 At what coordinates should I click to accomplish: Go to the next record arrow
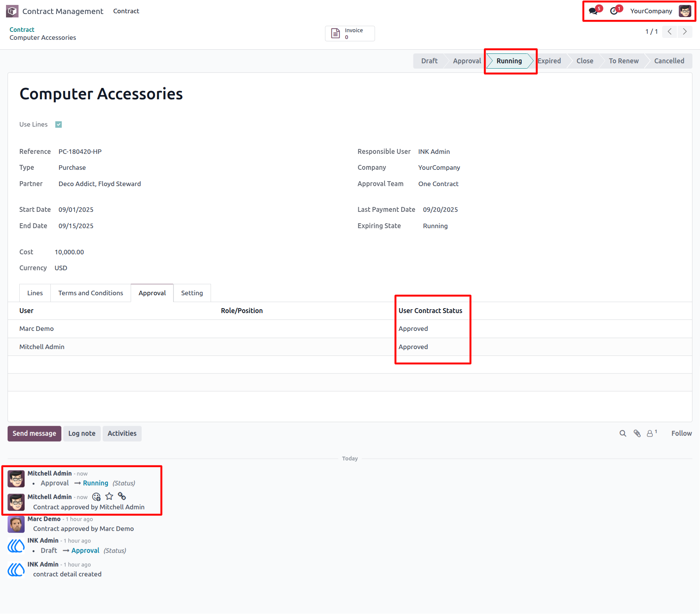(x=685, y=31)
